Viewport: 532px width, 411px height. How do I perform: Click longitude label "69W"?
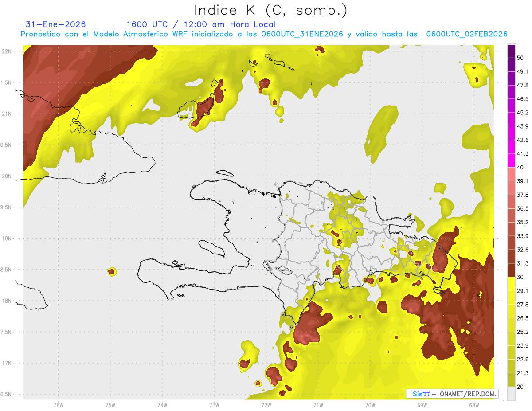[x=422, y=405]
